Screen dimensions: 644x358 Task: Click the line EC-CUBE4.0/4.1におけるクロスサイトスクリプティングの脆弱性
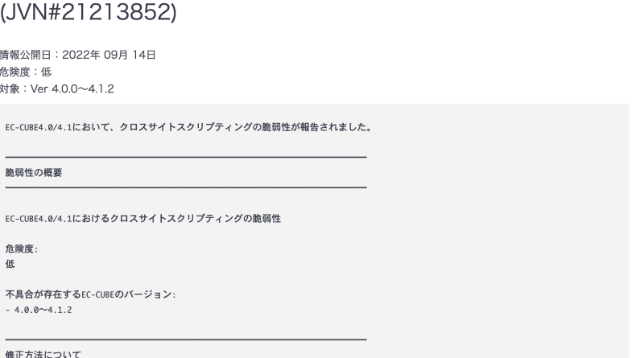143,218
